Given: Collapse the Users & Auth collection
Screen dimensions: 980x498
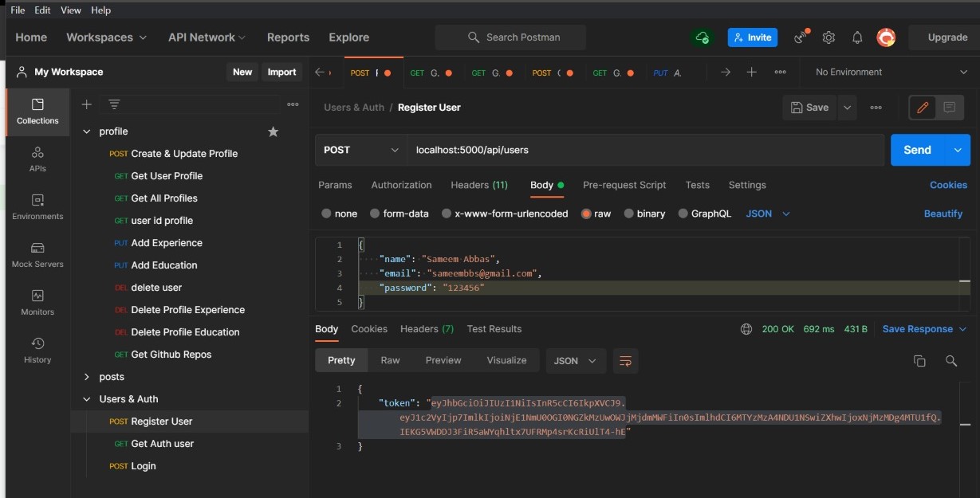Looking at the screenshot, I should (x=87, y=399).
